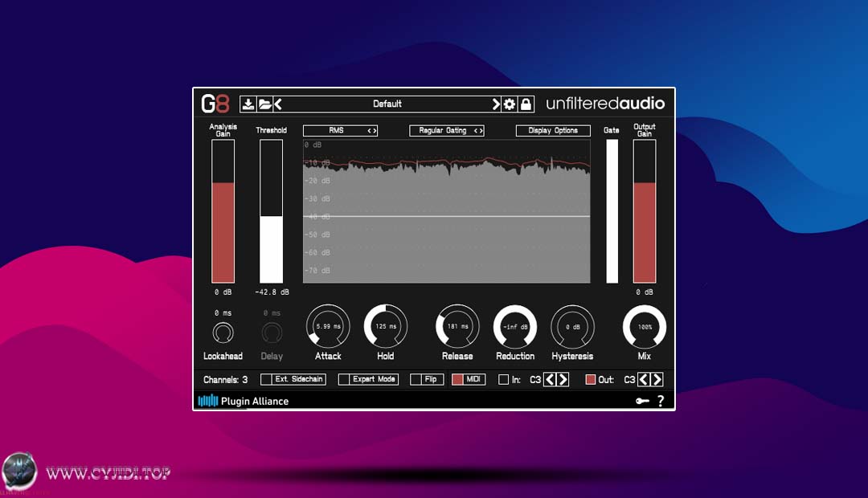Click the waveform threshold line display

447,211
